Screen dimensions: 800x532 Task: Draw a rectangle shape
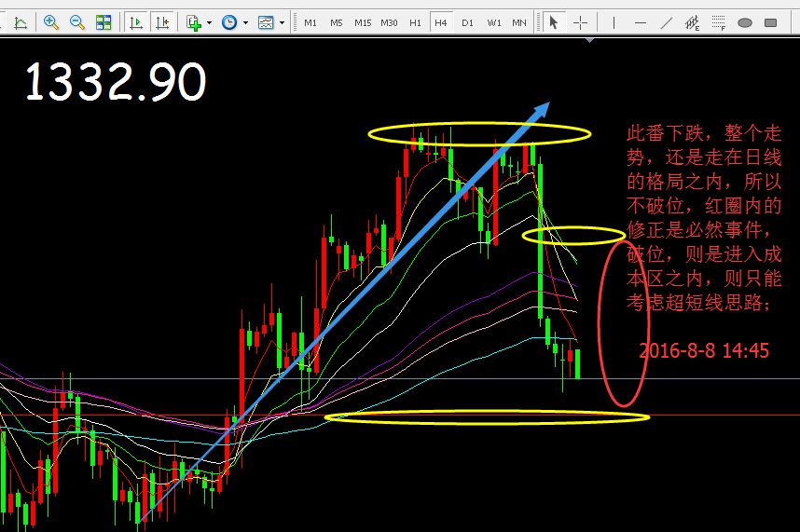point(771,23)
